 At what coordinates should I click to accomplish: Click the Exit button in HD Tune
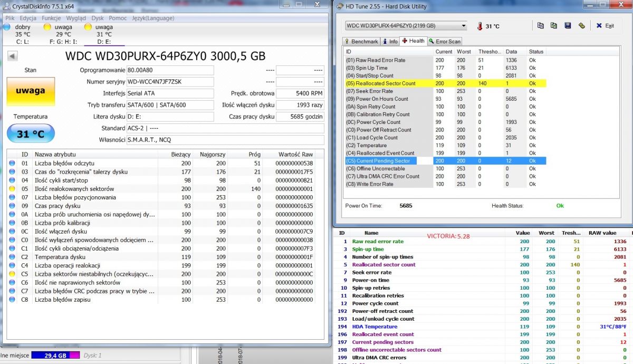pos(605,25)
